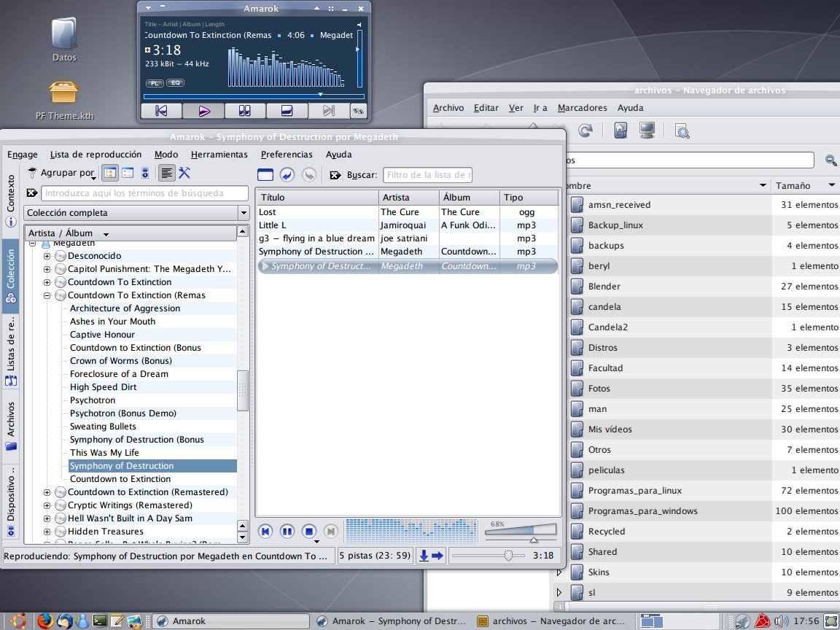This screenshot has height=630, width=840.
Task: Click redo icon in playlist toolbar
Action: (309, 175)
